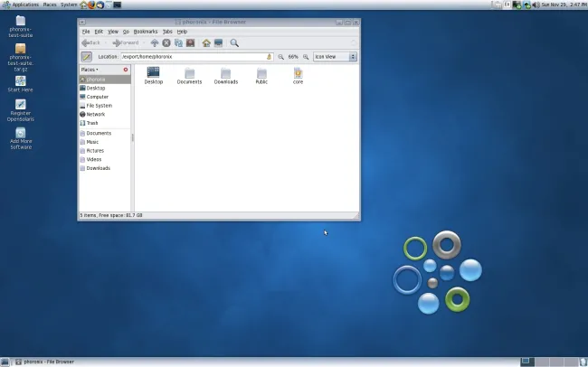
Task: Click the Forward navigation button
Action: click(126, 42)
